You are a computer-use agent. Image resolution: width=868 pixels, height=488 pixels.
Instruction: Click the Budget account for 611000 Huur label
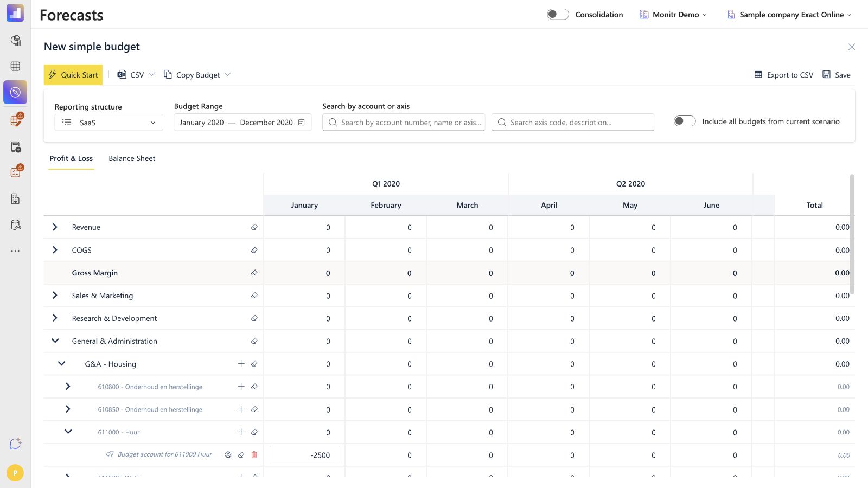pyautogui.click(x=165, y=454)
